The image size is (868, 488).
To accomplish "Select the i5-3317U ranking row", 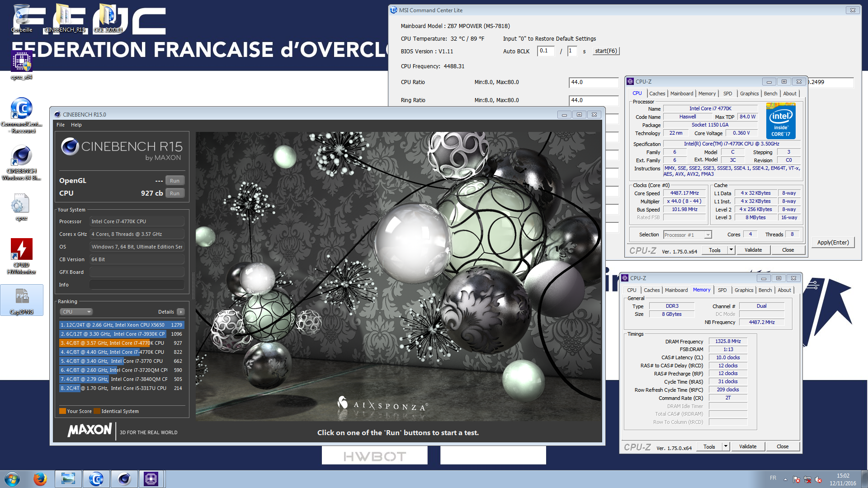I will coord(122,388).
